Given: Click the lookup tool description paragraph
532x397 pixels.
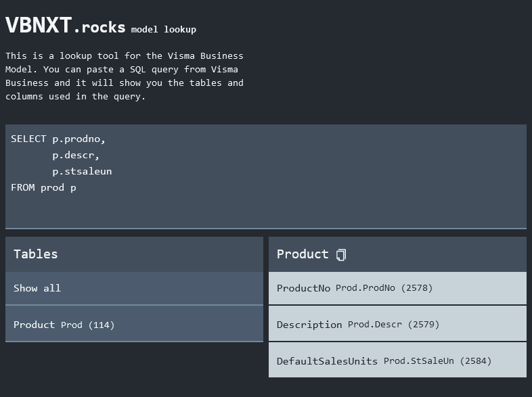Looking at the screenshot, I should 125,76.
